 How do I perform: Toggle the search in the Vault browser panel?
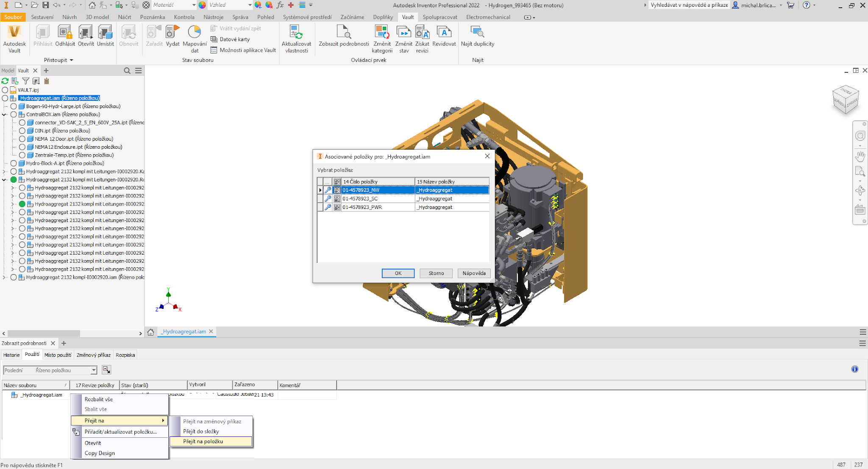point(127,70)
